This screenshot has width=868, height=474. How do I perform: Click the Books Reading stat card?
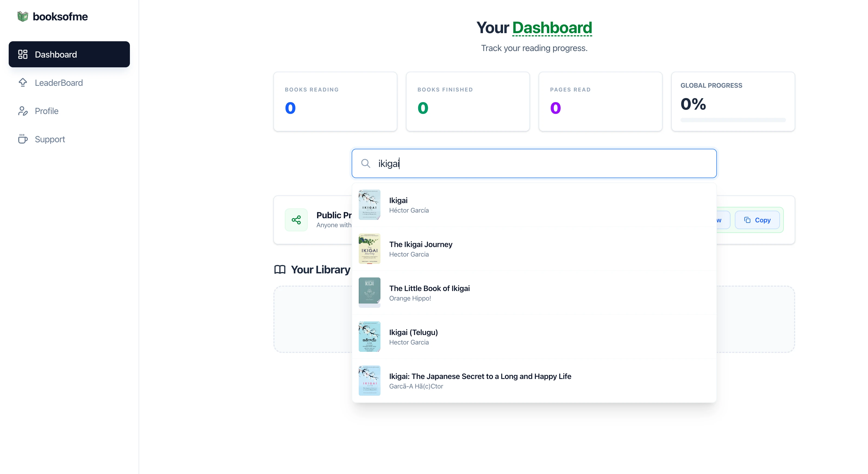[x=335, y=101]
